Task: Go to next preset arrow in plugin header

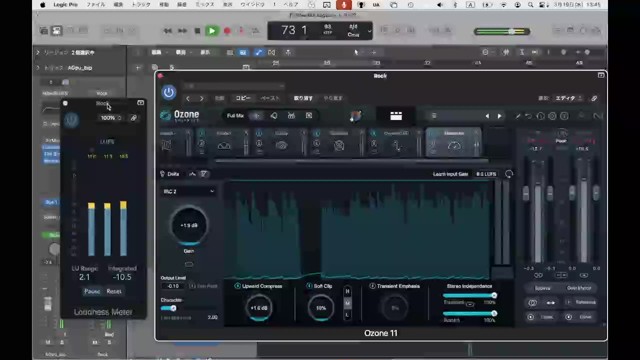Action: coord(202,98)
